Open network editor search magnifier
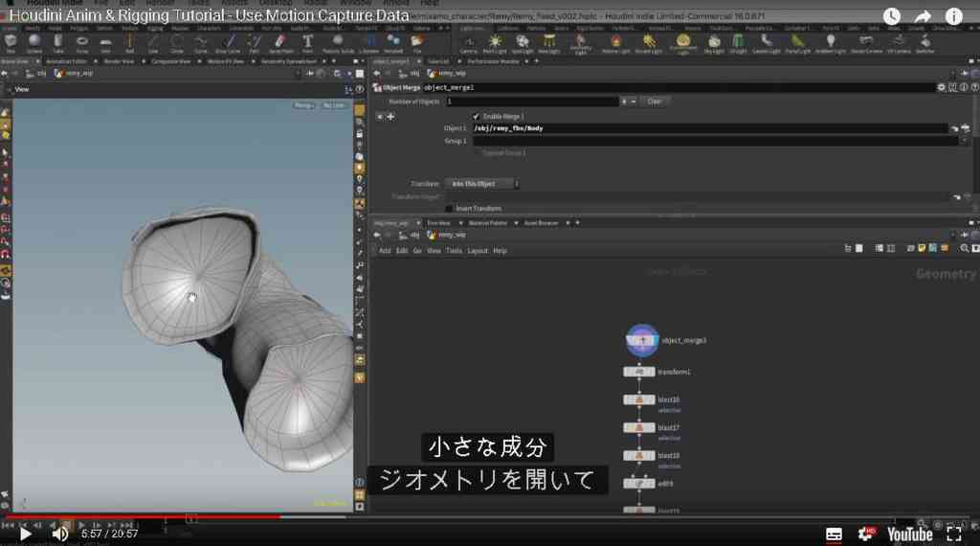This screenshot has height=546, width=980. click(965, 248)
